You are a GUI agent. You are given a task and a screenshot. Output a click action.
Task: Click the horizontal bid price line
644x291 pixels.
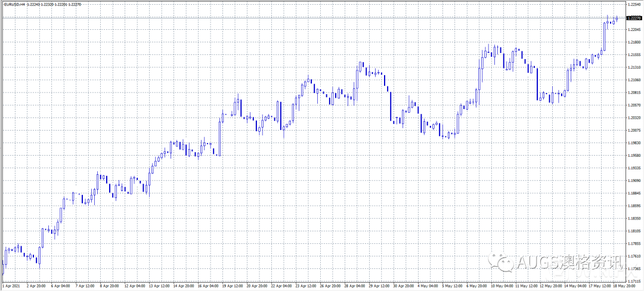click(312, 18)
